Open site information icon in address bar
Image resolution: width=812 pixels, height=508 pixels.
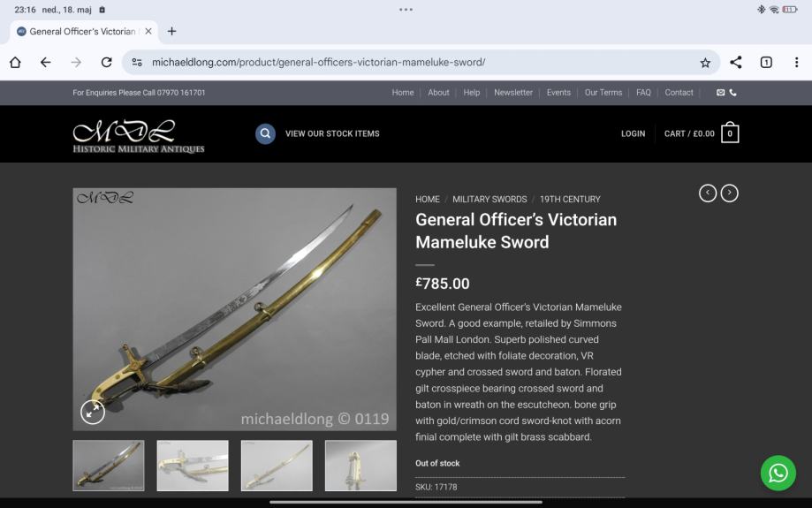[137, 62]
